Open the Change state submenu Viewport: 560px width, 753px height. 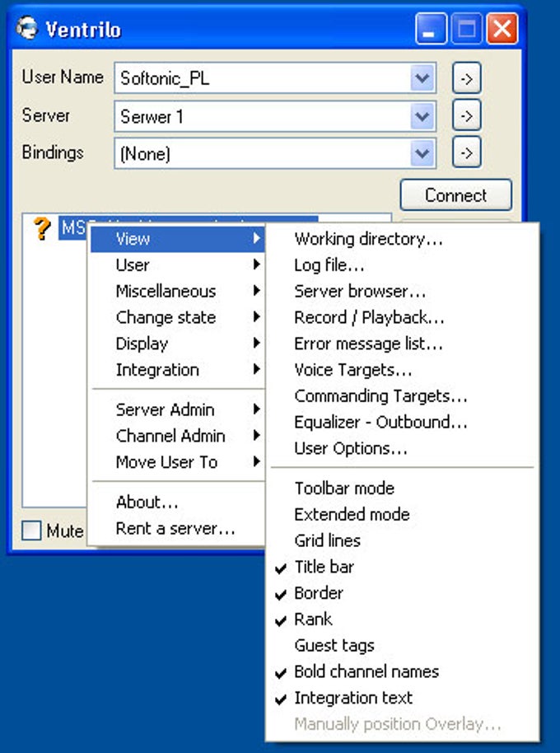178,317
